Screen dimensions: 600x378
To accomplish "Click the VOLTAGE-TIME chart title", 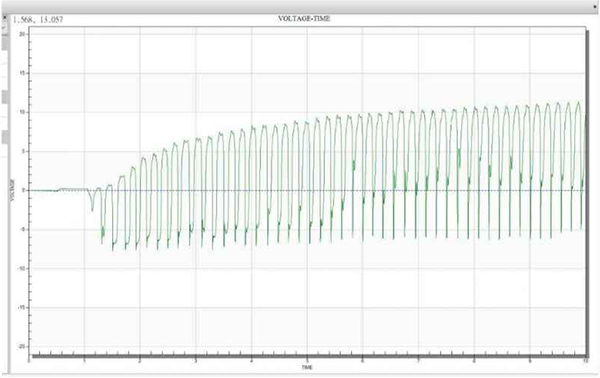I will (304, 18).
